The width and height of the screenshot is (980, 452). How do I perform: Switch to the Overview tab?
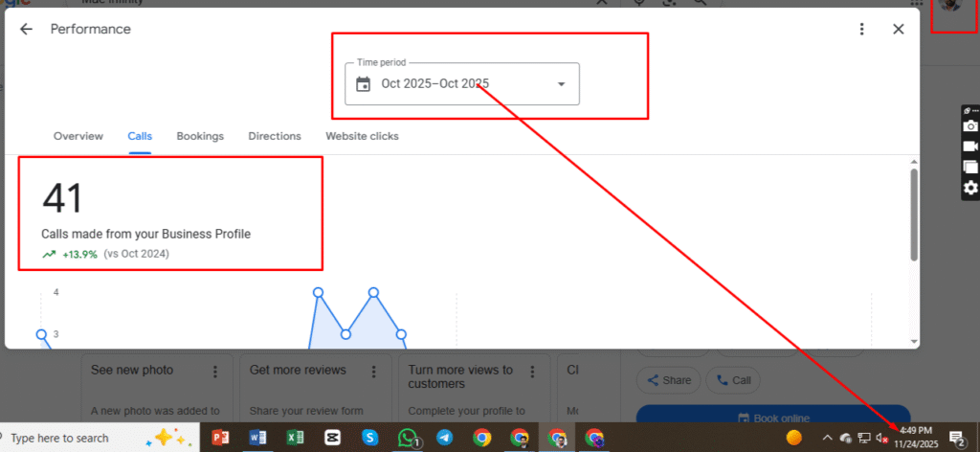coord(78,136)
